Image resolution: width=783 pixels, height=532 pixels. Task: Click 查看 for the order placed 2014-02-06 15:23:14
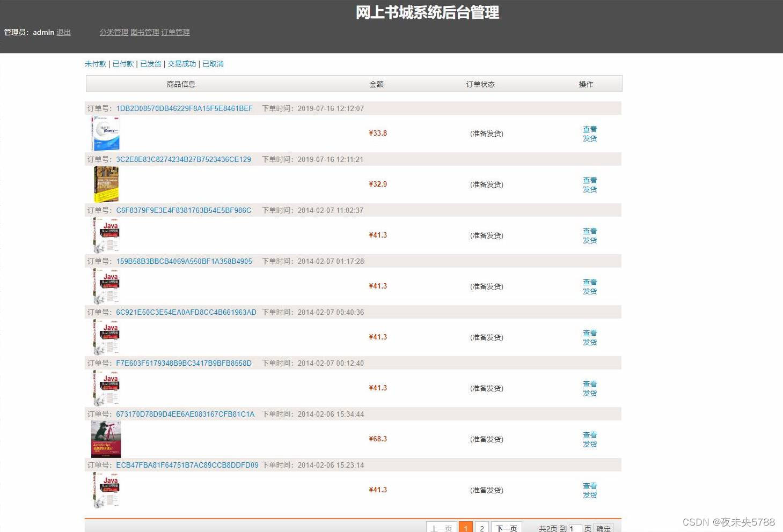click(590, 486)
